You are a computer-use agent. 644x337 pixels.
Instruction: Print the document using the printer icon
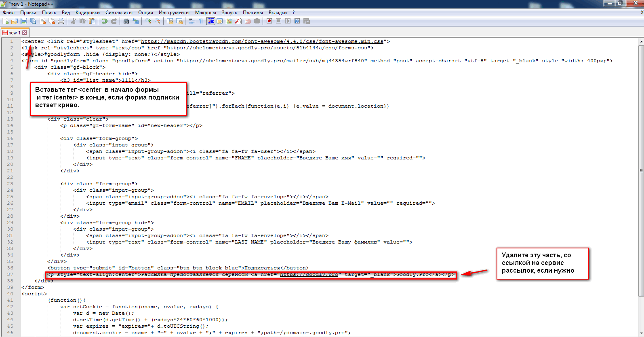point(61,21)
